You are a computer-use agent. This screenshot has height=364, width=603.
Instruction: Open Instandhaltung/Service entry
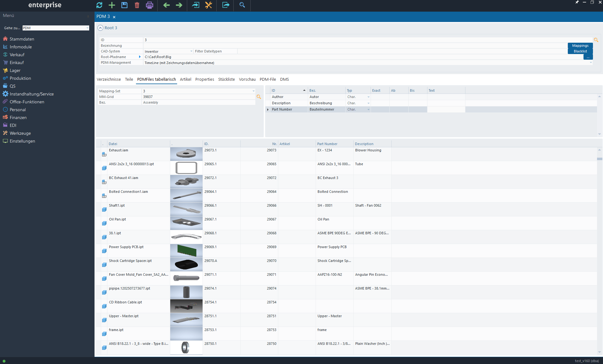click(31, 94)
